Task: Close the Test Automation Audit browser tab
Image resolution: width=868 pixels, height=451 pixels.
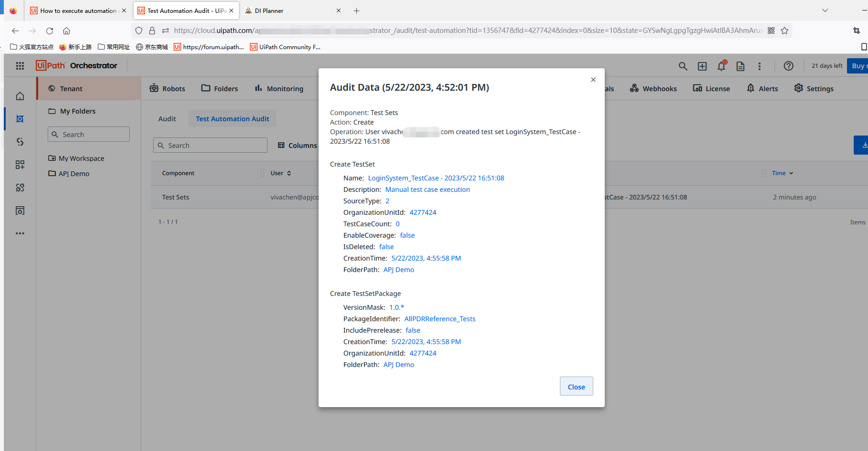Action: tap(231, 10)
